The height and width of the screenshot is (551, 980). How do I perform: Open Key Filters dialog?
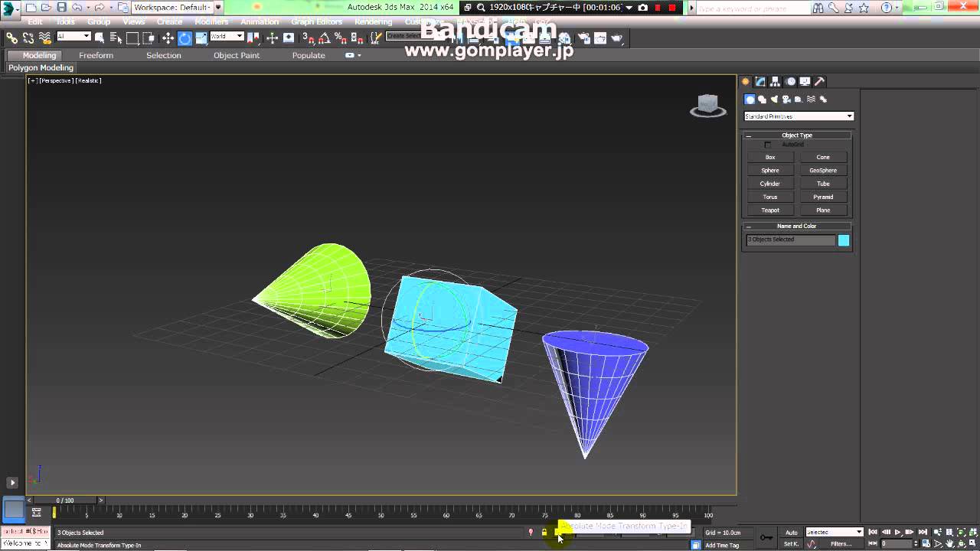(841, 544)
